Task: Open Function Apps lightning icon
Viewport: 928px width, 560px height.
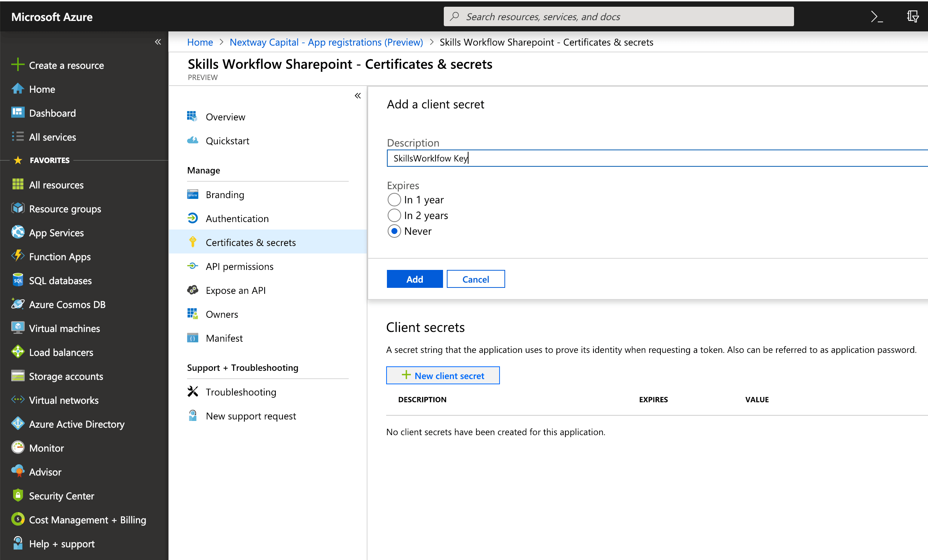Action: (x=18, y=256)
